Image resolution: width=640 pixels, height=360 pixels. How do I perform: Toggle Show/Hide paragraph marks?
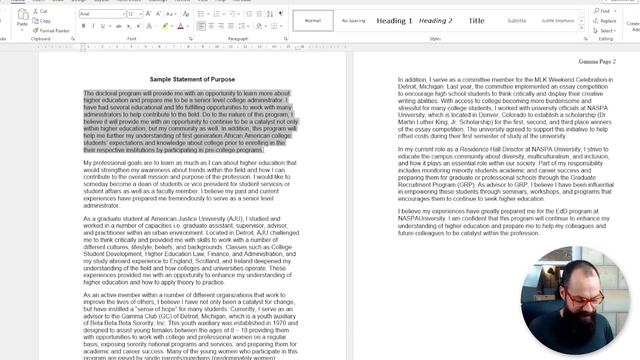[x=281, y=14]
